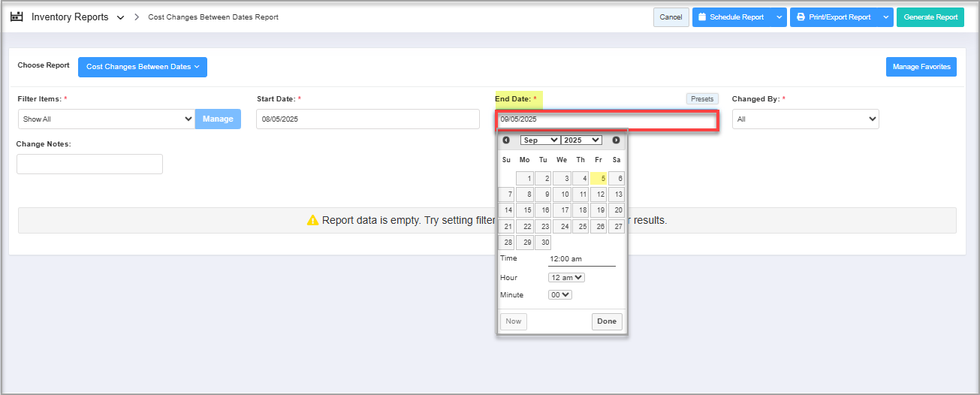
Task: Click the Generate Report button
Action: tap(930, 17)
